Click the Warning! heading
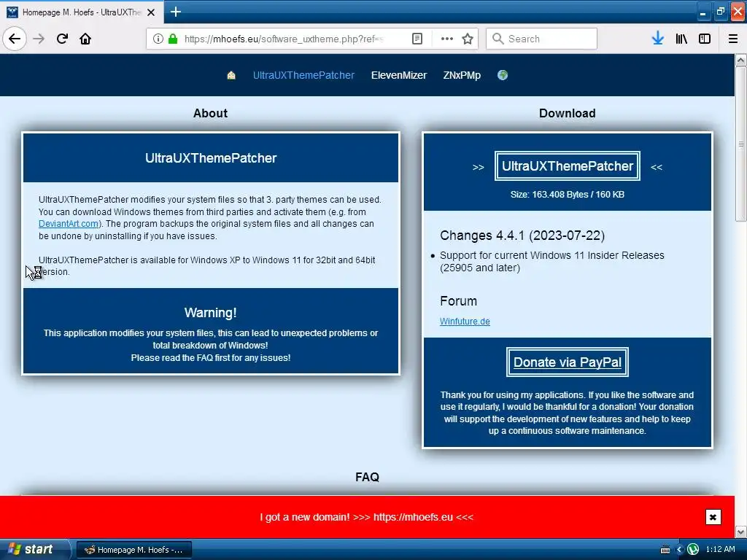Image resolution: width=747 pixels, height=560 pixels. point(211,313)
